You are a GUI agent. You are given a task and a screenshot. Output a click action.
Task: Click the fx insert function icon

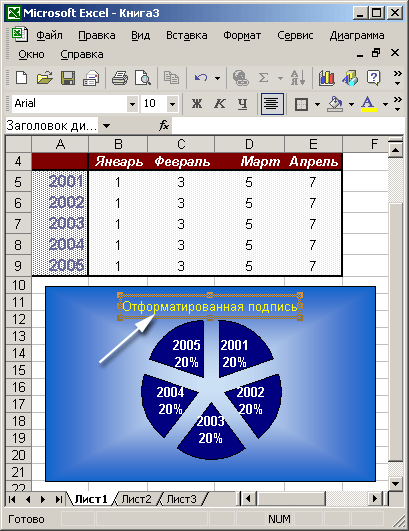click(164, 126)
